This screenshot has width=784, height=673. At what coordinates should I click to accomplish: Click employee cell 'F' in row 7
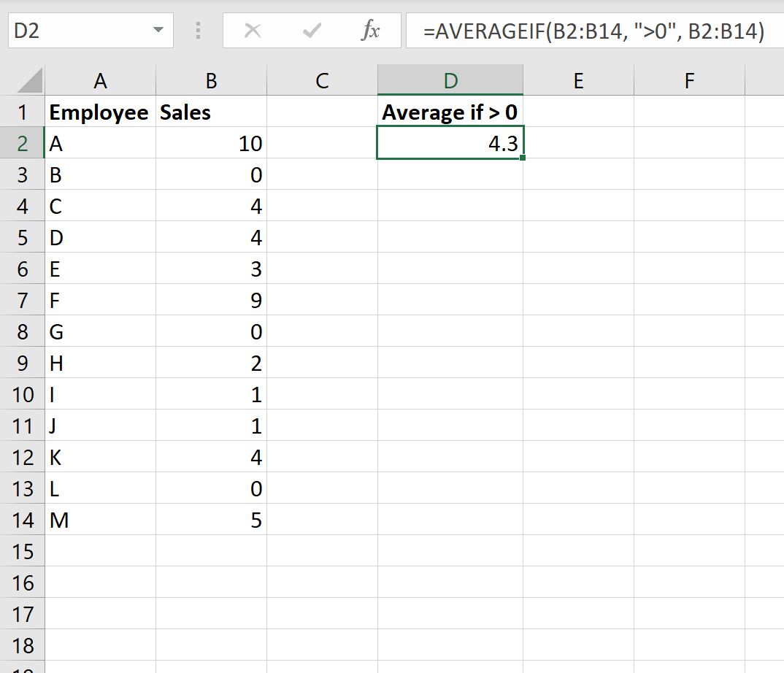pyautogui.click(x=101, y=300)
